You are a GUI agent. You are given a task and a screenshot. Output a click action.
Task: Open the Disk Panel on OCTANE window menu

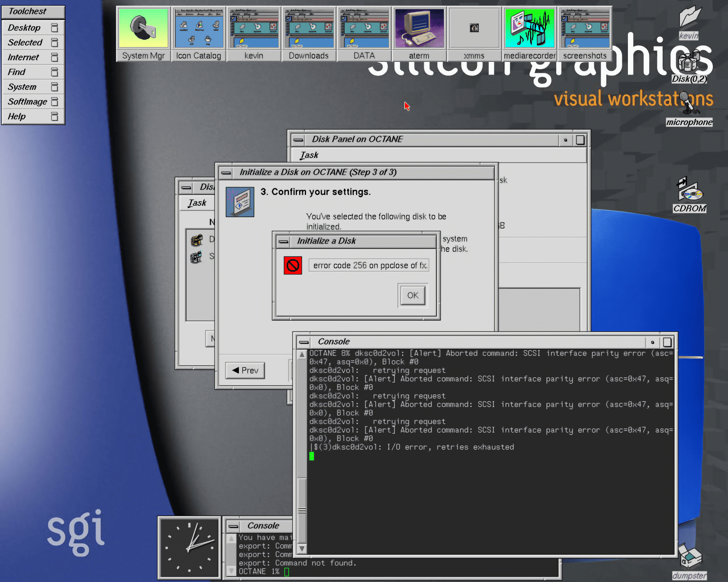click(x=298, y=140)
